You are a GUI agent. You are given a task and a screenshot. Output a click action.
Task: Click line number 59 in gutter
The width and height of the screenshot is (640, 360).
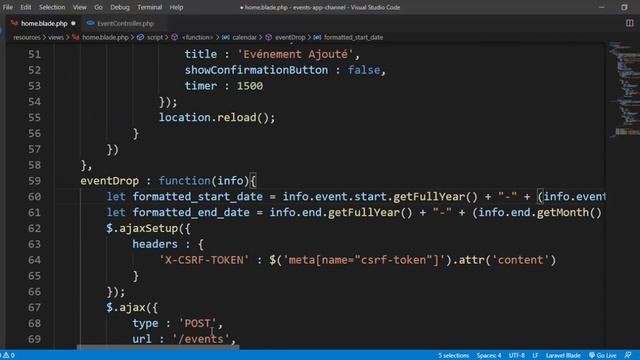pyautogui.click(x=34, y=181)
